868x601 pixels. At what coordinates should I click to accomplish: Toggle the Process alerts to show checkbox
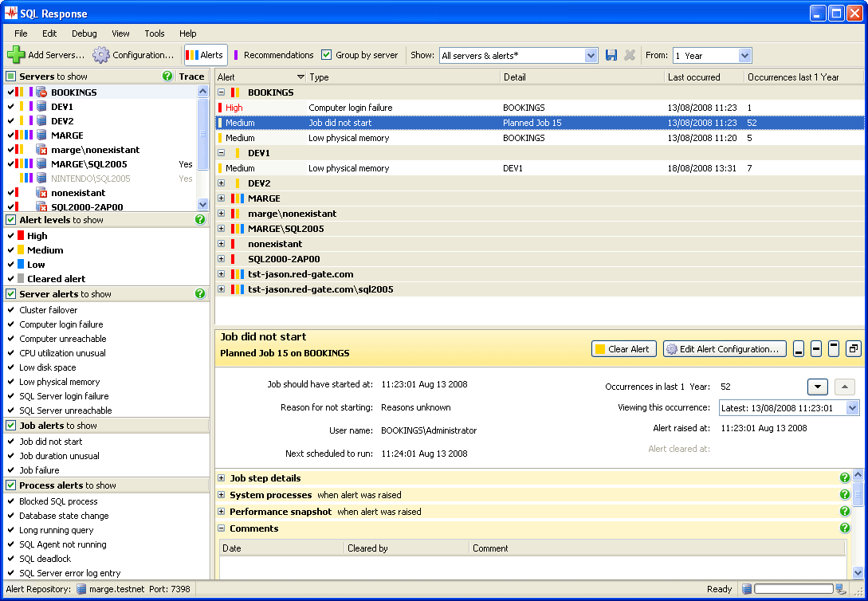coord(10,485)
